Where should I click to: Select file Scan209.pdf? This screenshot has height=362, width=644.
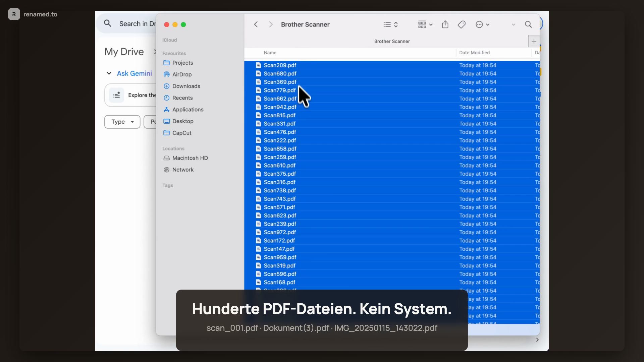392,65
